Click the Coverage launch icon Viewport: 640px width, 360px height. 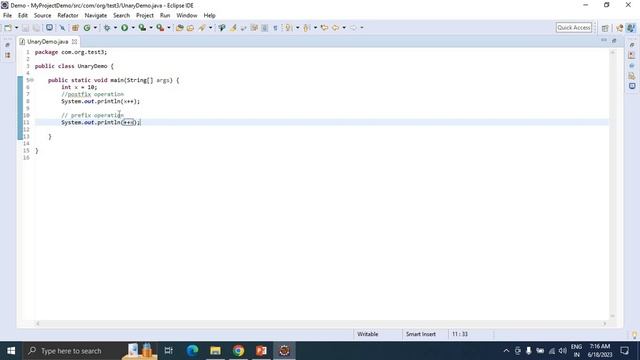[142, 28]
